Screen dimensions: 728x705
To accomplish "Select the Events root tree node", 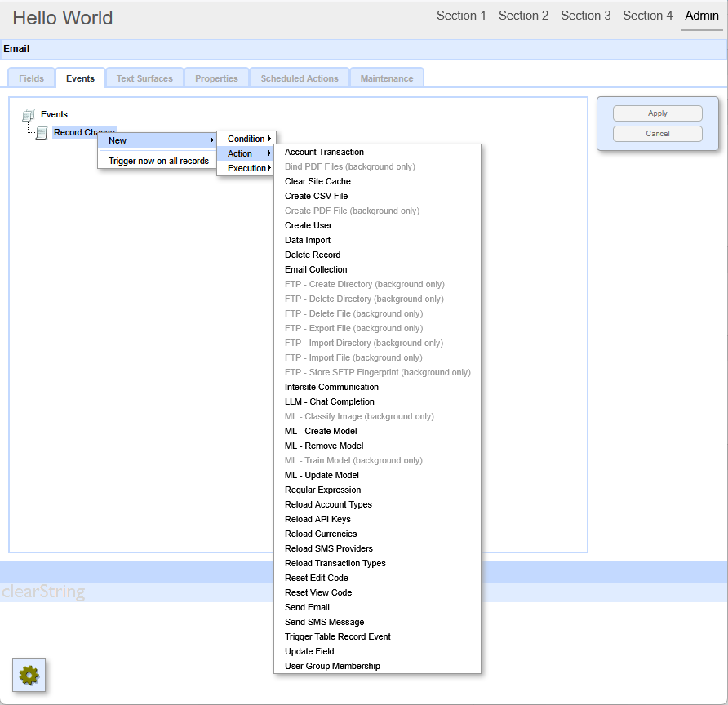I will [54, 114].
